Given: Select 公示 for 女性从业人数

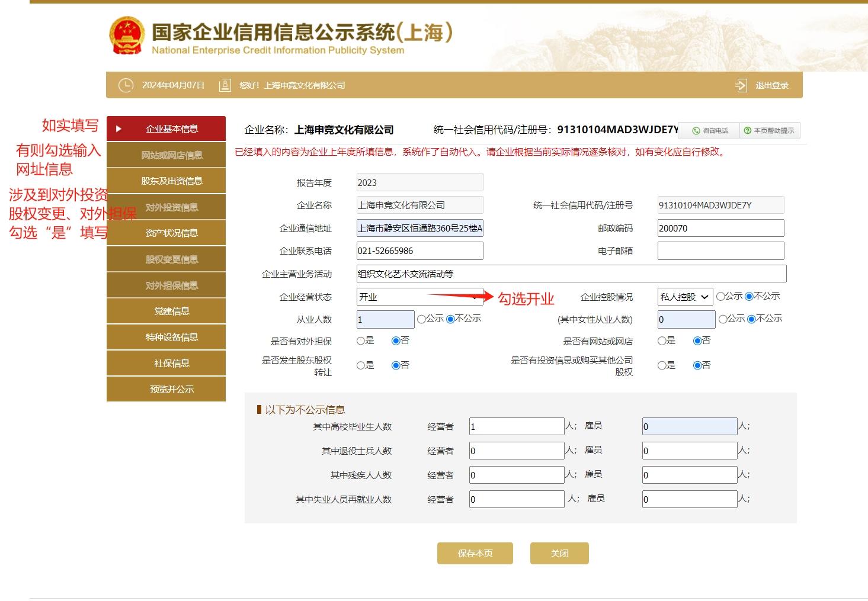Looking at the screenshot, I should 723,319.
